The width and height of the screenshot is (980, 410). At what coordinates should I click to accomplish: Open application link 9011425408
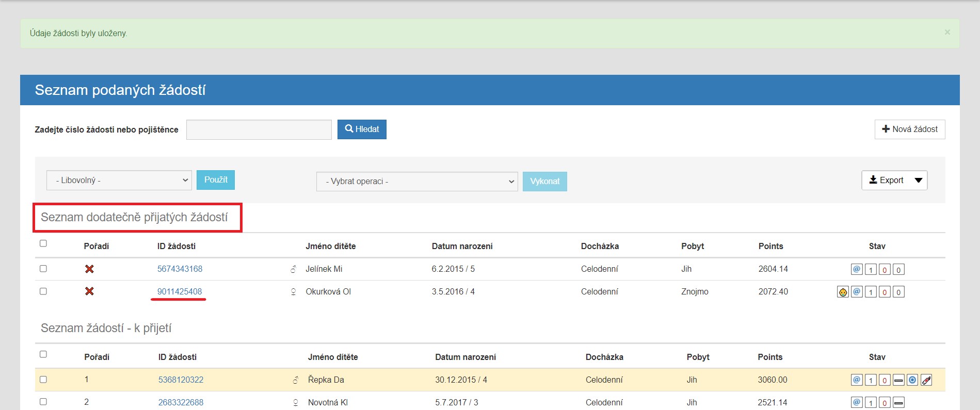click(180, 291)
